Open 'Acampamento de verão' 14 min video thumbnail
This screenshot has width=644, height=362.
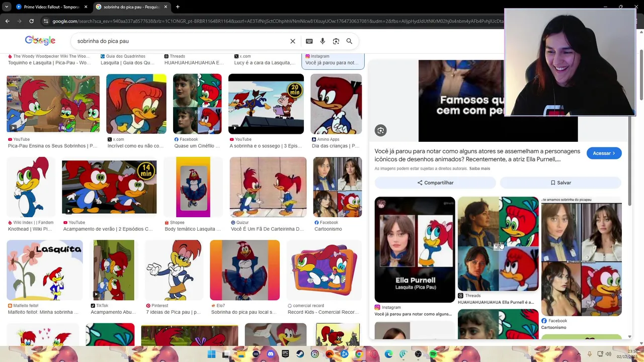[x=109, y=187]
